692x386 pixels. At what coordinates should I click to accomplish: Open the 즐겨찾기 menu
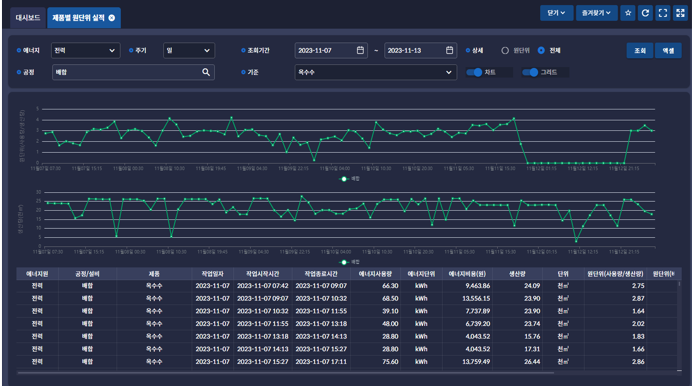[596, 13]
